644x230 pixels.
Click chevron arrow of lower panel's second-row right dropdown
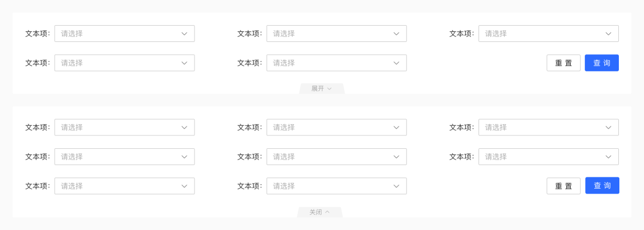point(609,157)
